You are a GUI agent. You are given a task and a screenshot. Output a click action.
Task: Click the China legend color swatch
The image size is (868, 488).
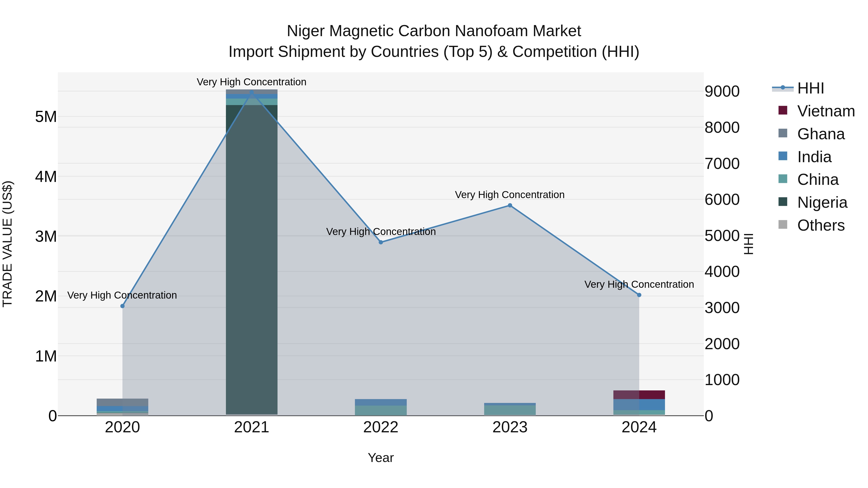pos(783,179)
